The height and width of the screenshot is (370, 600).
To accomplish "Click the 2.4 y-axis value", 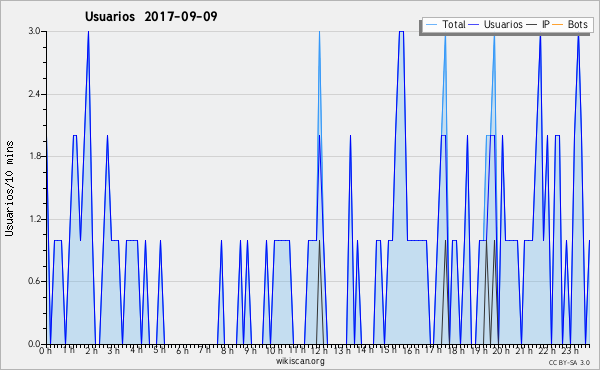I will pos(34,94).
